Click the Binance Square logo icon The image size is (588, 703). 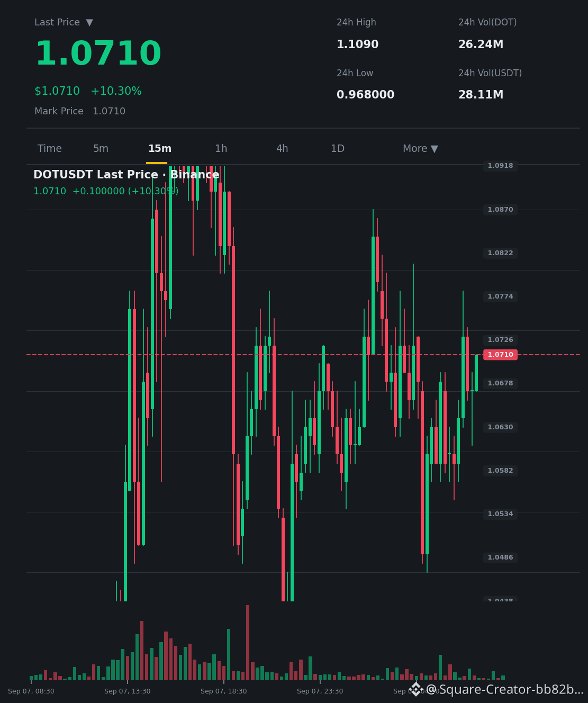pyautogui.click(x=416, y=689)
